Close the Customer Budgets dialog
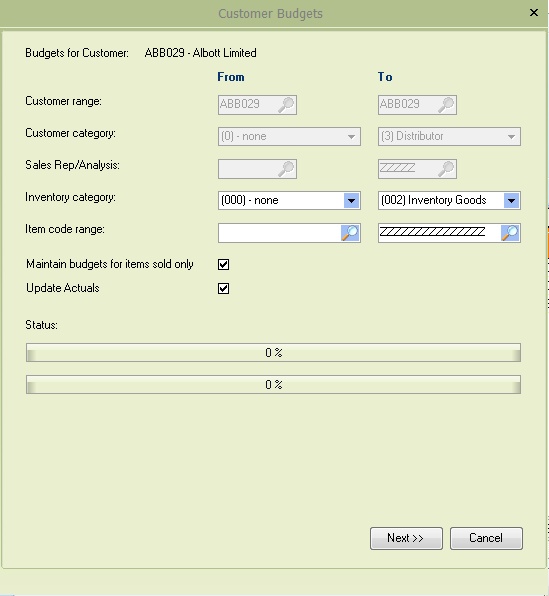 pyautogui.click(x=534, y=13)
